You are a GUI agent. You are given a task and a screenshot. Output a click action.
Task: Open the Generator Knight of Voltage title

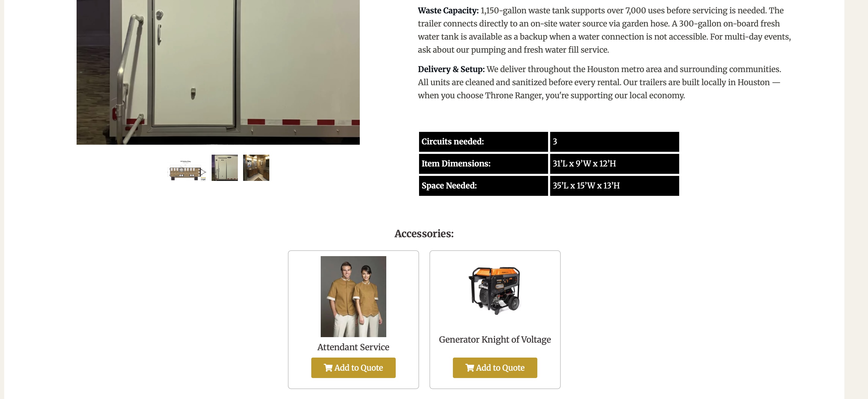[x=495, y=339]
